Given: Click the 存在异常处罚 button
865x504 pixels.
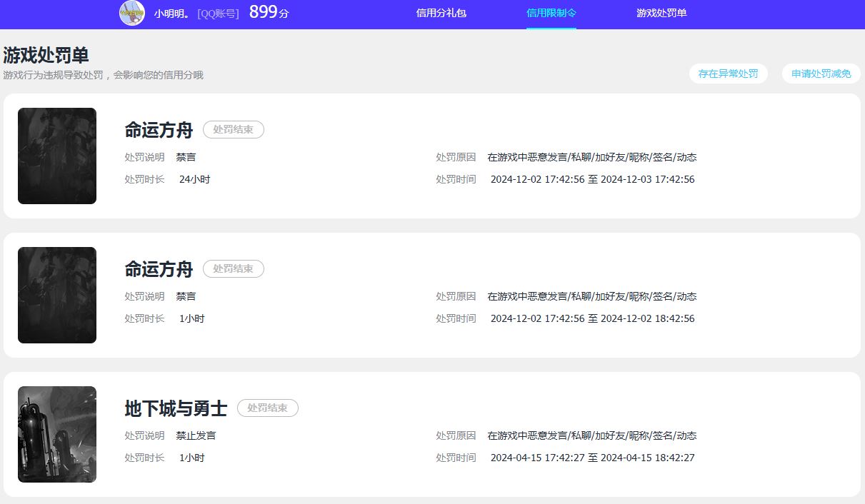Looking at the screenshot, I should tap(728, 73).
